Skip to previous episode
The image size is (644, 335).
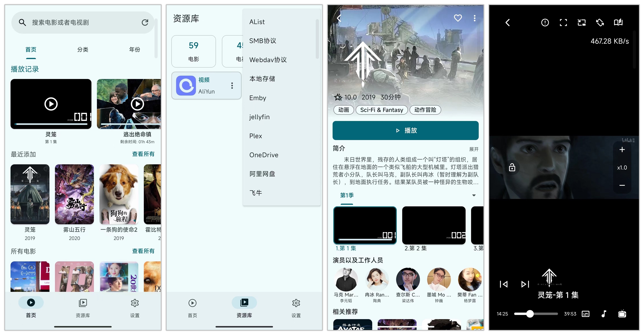point(504,284)
